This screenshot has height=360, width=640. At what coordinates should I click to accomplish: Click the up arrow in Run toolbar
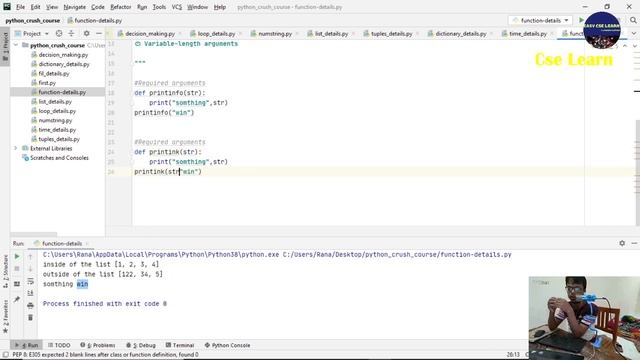click(30, 256)
